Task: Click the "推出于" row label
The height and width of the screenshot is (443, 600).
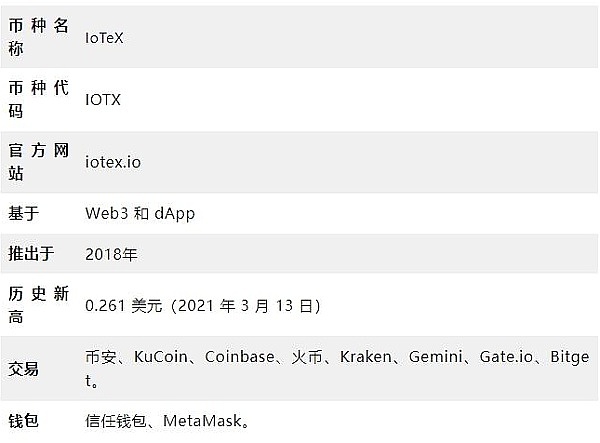Action: [x=30, y=254]
